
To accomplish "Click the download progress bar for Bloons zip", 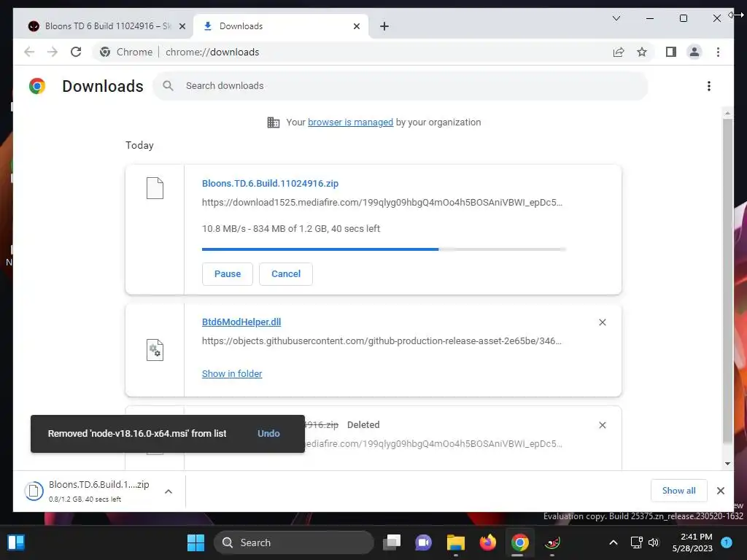I will click(x=384, y=249).
